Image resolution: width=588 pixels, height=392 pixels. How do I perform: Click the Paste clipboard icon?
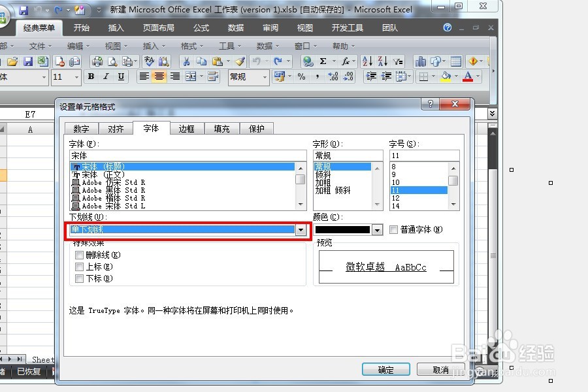(x=217, y=61)
